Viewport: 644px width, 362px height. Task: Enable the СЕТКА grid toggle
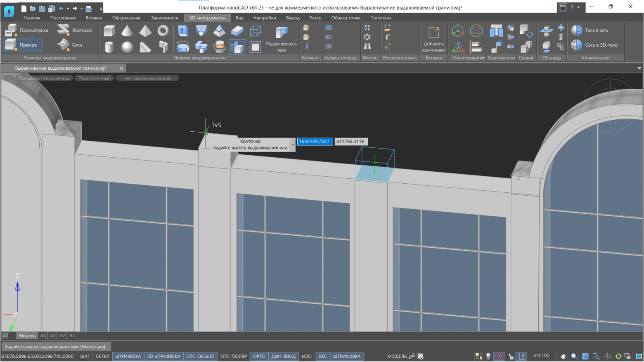pyautogui.click(x=102, y=356)
